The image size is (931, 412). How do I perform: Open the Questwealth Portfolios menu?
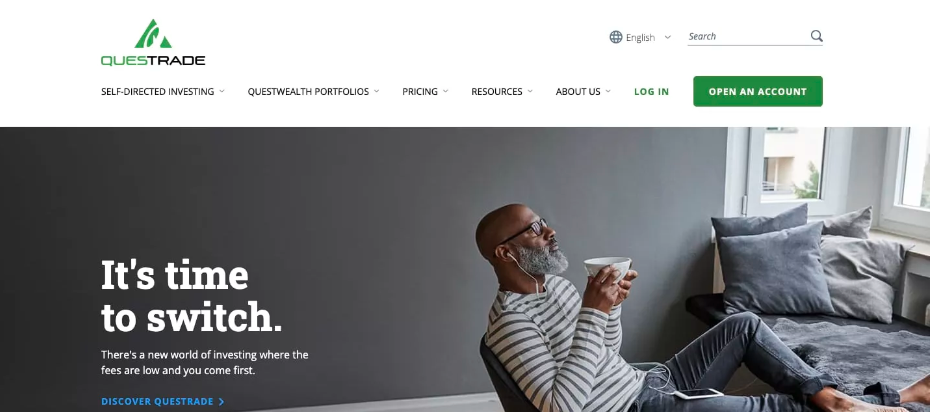(x=308, y=91)
